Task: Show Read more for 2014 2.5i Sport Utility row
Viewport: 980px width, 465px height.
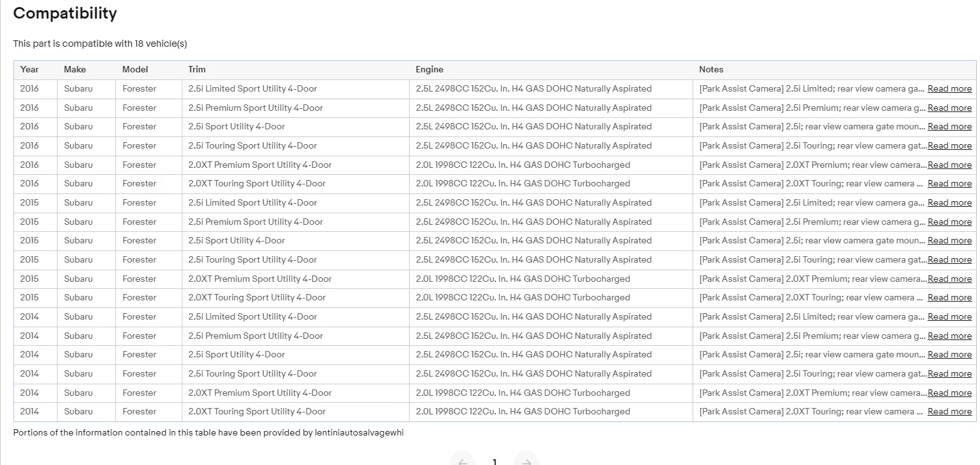Action: coord(949,355)
